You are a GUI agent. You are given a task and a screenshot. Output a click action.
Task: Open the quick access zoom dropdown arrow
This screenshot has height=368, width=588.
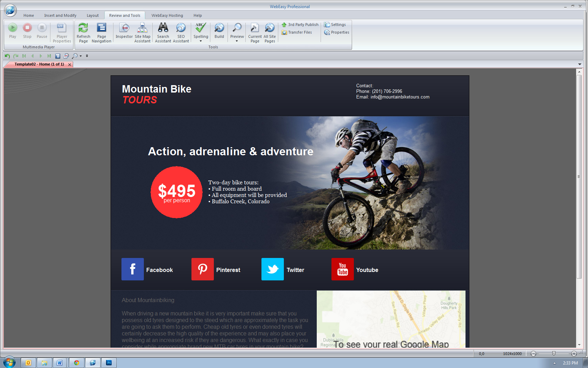(x=81, y=56)
